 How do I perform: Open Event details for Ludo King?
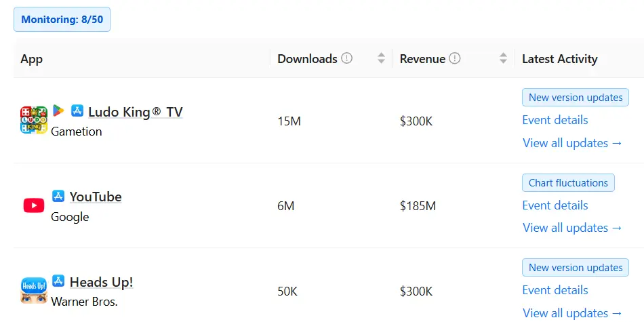pyautogui.click(x=555, y=120)
